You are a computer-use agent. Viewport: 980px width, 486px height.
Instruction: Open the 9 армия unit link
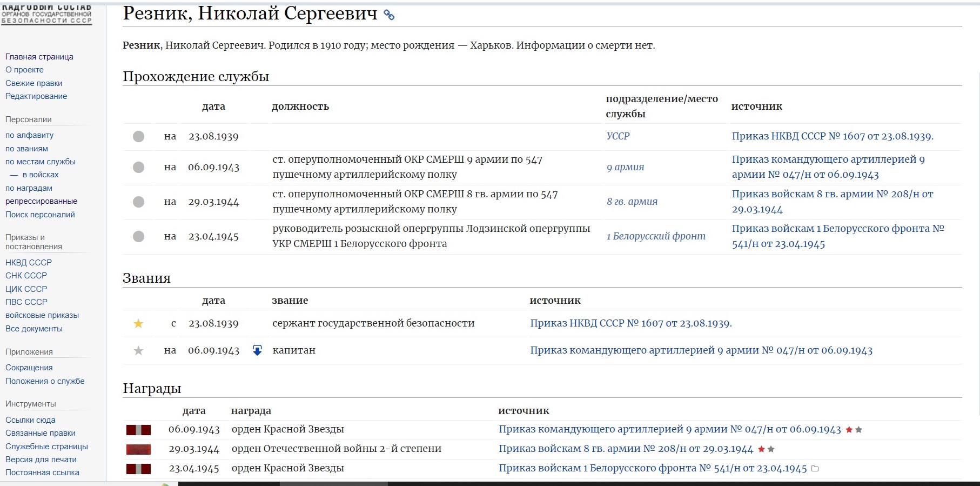tap(626, 167)
